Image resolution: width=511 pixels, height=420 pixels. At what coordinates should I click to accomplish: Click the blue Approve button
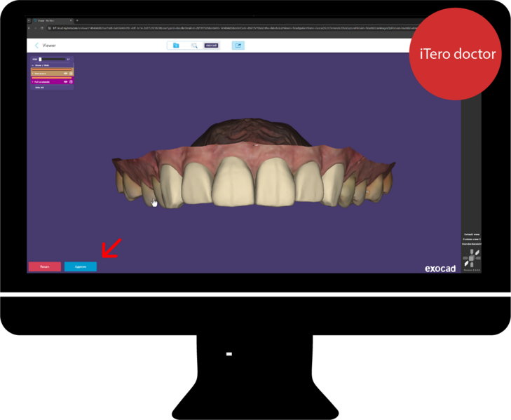pyautogui.click(x=81, y=266)
